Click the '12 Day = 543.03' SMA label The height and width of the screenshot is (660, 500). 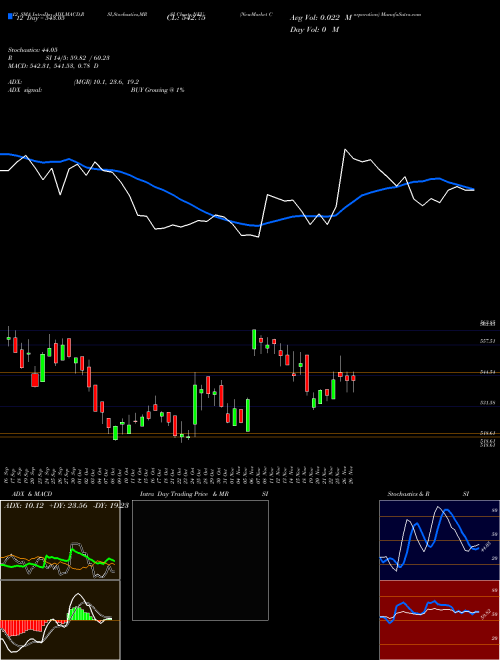[40, 18]
